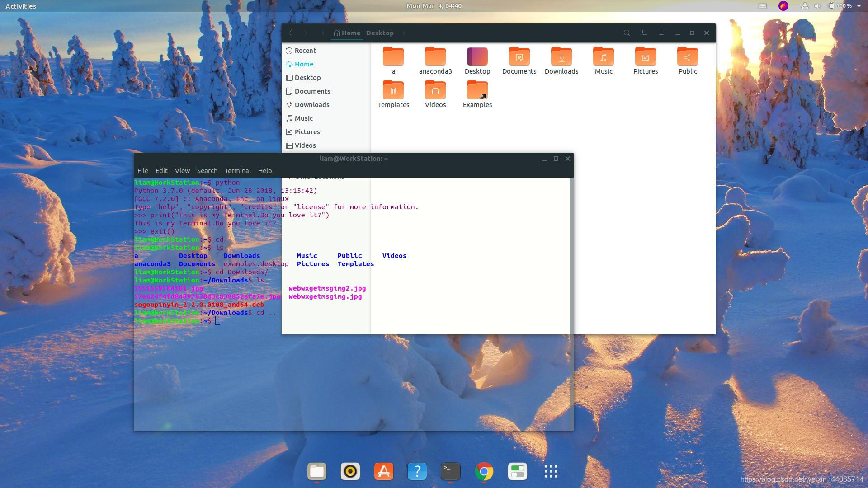
Task: Expand the system menu arrow in top bar
Action: [859, 6]
